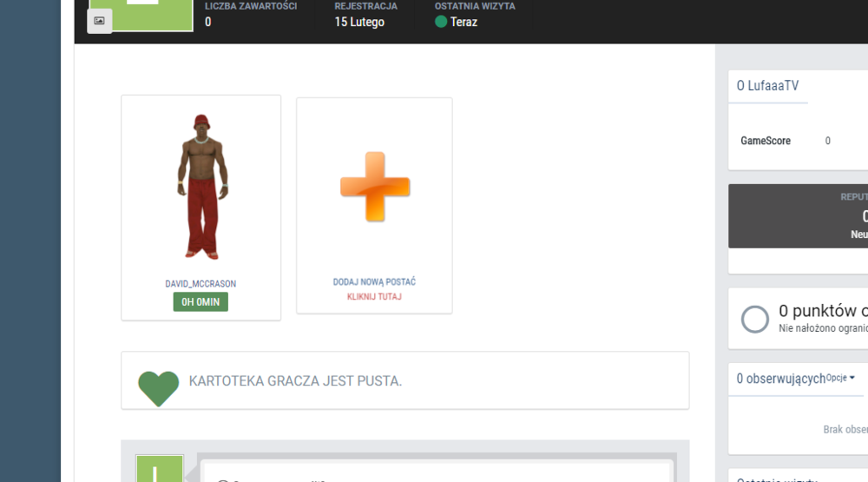Screen dimensions: 868x482
Task: Click the 0 obserwujących heading
Action: [779, 379]
